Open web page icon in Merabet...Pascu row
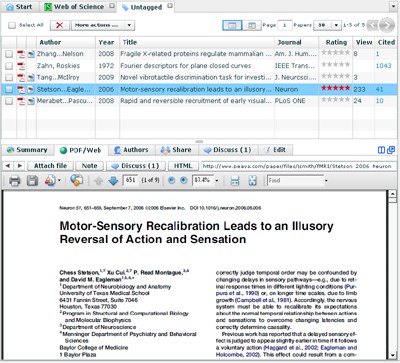This screenshot has height=363, width=400. [31, 101]
